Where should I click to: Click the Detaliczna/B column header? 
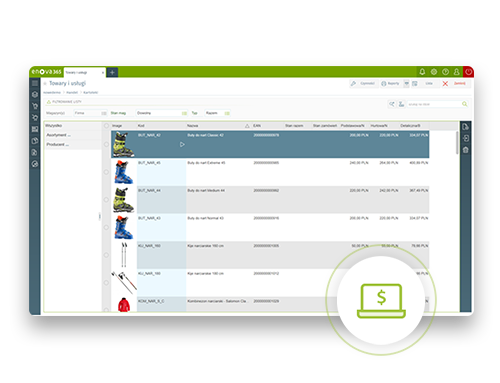coord(410,126)
